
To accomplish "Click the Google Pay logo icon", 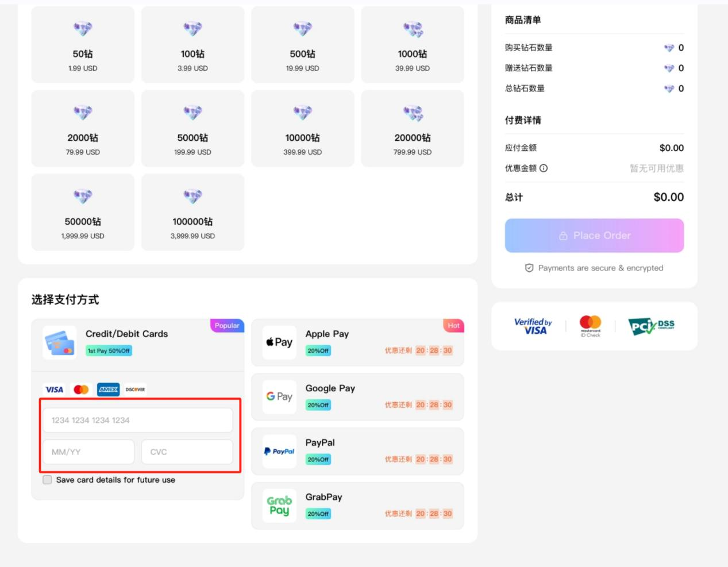I will [279, 397].
